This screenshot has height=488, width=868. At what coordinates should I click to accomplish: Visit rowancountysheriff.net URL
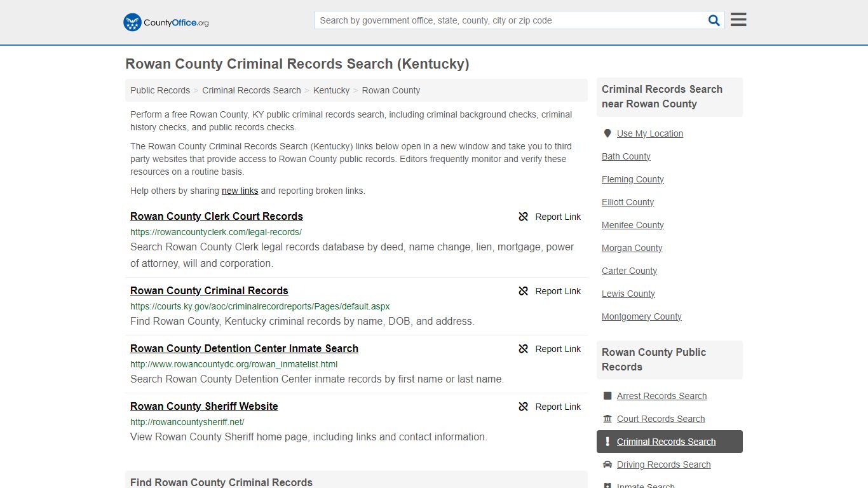pos(187,422)
